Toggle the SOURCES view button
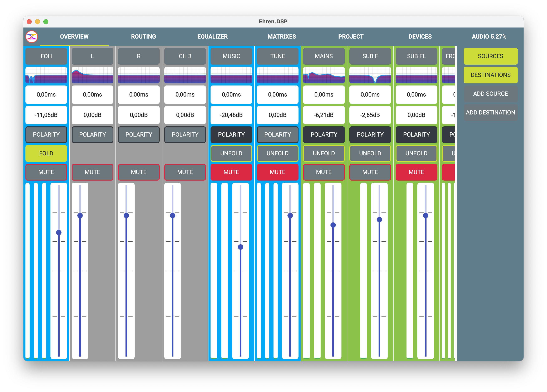 point(490,56)
